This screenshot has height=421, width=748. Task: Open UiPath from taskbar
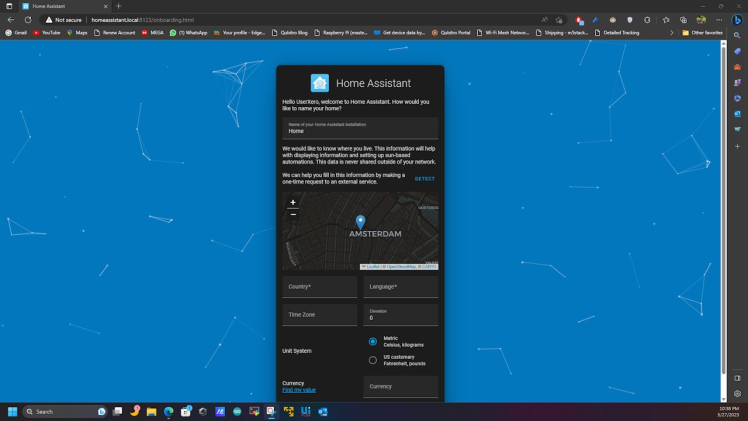(306, 411)
